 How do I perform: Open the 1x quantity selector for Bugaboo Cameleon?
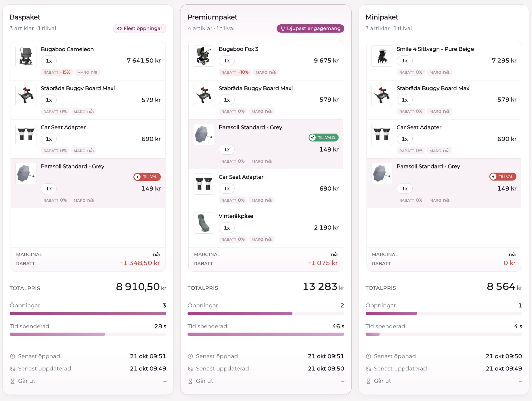(49, 61)
